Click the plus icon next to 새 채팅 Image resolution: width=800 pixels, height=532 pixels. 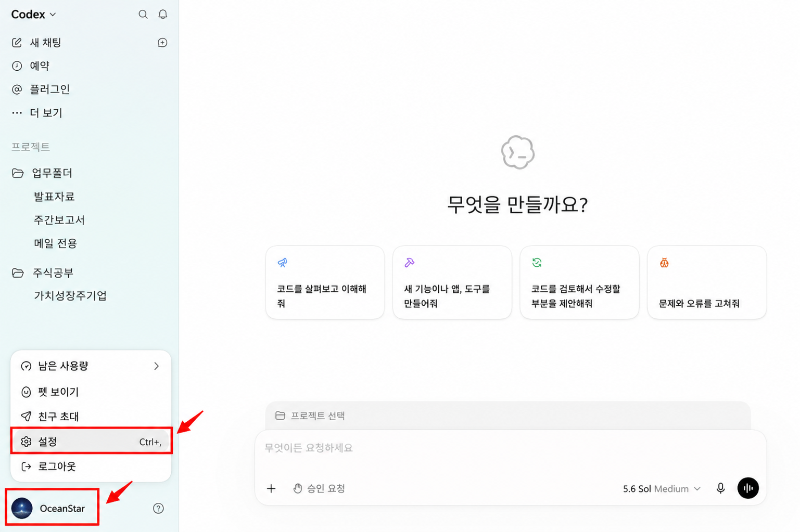coord(162,43)
